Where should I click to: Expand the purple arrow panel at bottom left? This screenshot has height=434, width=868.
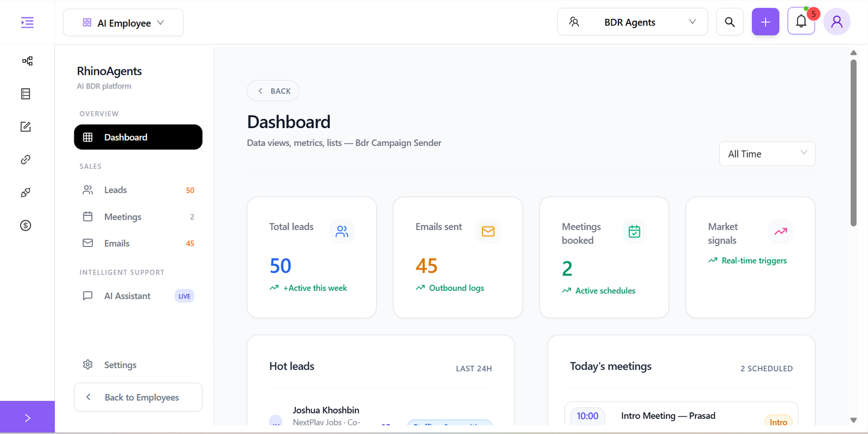[27, 417]
